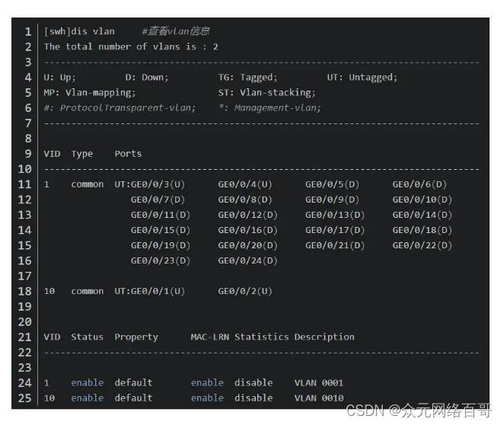Click port 'GE0/0/17(D)' entry
504x425 pixels.
(x=335, y=230)
